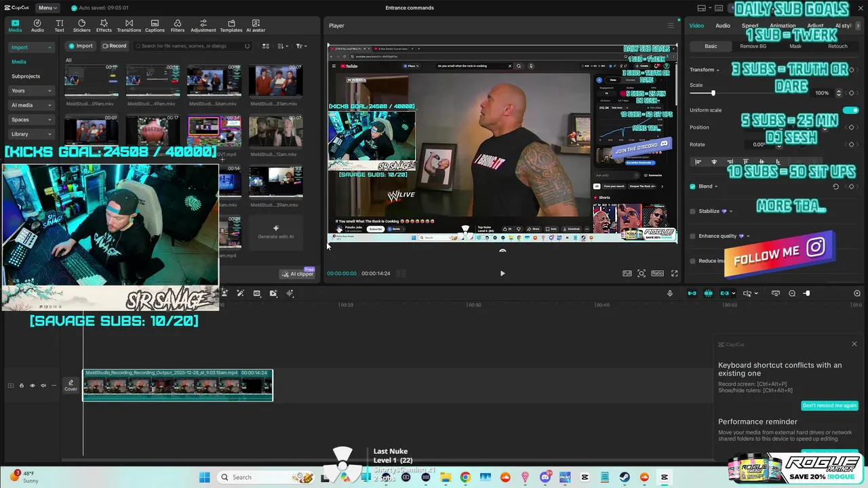Click the player Ratio button
The width and height of the screenshot is (868, 488).
pos(657,273)
